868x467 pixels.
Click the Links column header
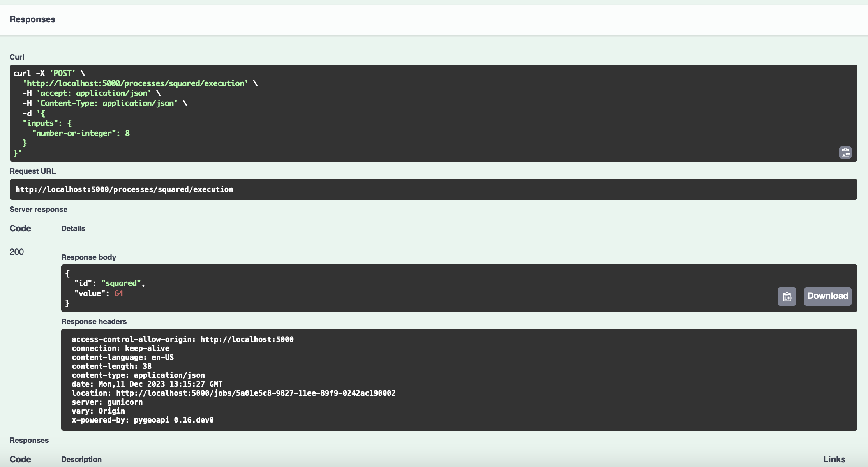pyautogui.click(x=834, y=459)
